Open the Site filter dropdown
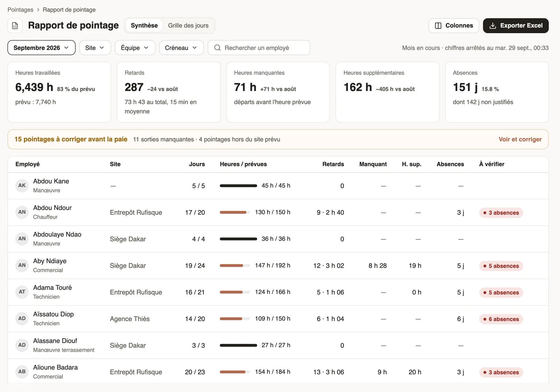560x392 pixels. pos(95,48)
